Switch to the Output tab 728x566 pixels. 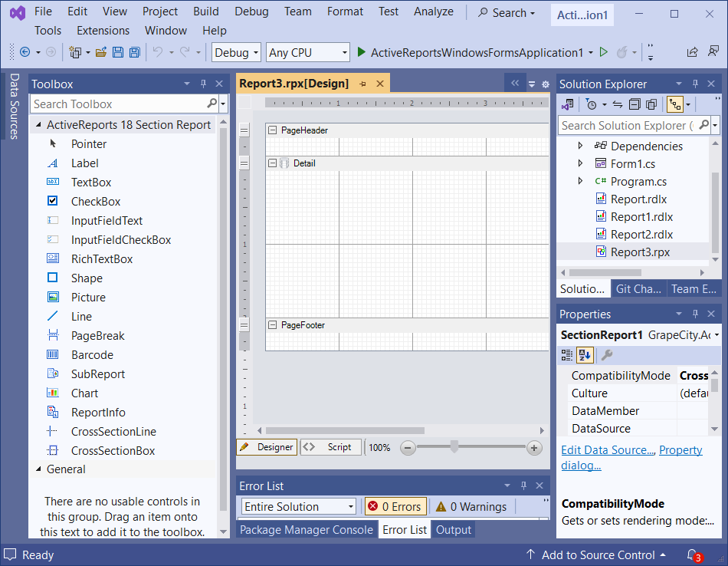pyautogui.click(x=454, y=530)
